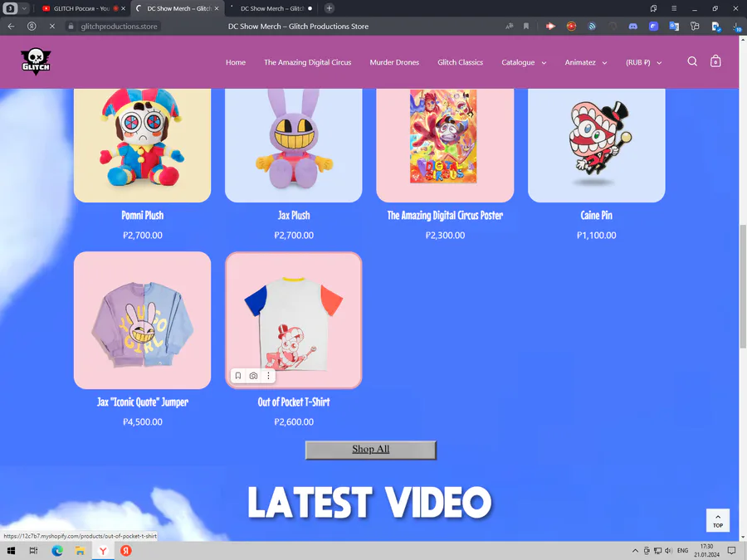This screenshot has height=560, width=747.
Task: Click Task View on taskbar
Action: [33, 551]
